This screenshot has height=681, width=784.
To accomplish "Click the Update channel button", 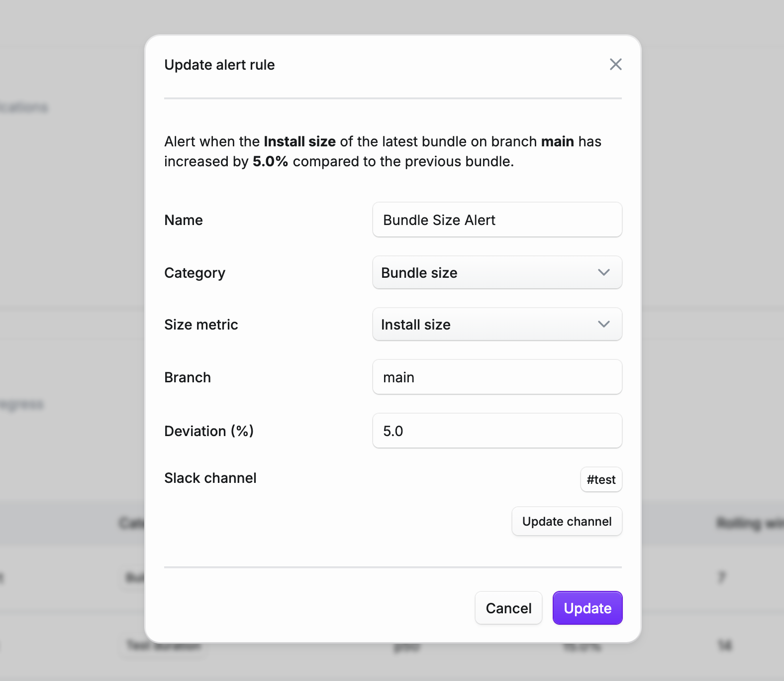I will [x=567, y=521].
